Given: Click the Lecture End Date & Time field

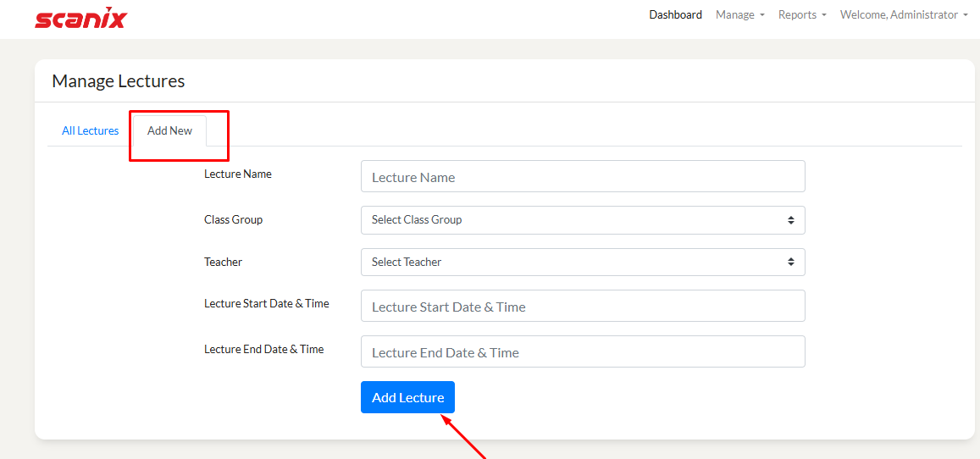Looking at the screenshot, I should (582, 352).
